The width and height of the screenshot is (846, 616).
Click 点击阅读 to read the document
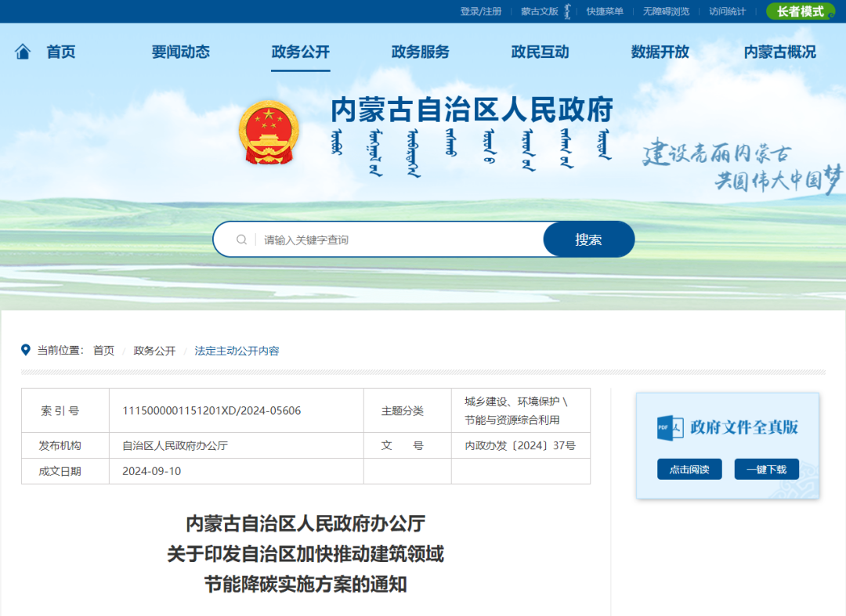tap(689, 469)
